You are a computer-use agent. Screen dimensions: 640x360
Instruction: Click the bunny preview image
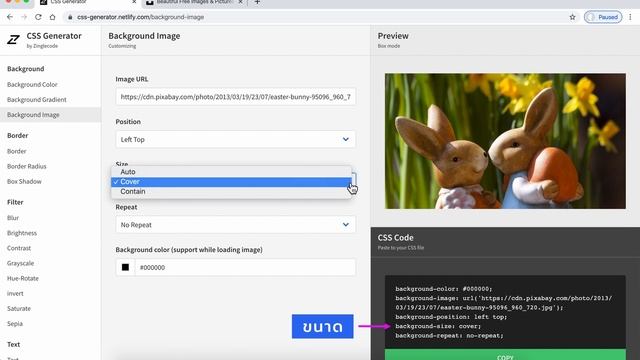[505, 141]
